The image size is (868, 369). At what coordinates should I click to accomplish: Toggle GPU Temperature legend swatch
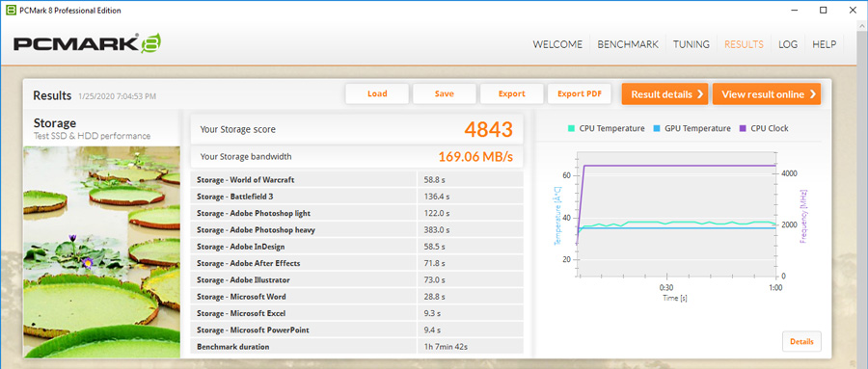point(657,128)
